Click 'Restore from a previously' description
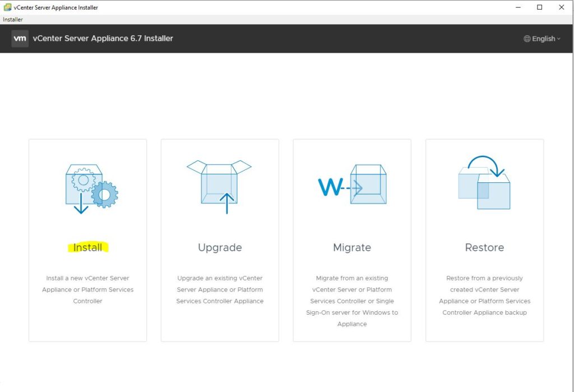The height and width of the screenshot is (392, 574). coord(485,296)
